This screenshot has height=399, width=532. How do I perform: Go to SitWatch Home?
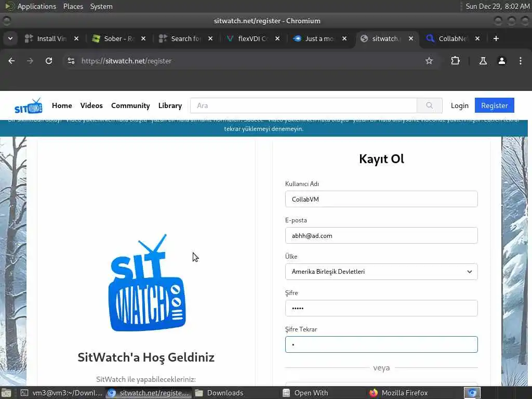tap(62, 105)
